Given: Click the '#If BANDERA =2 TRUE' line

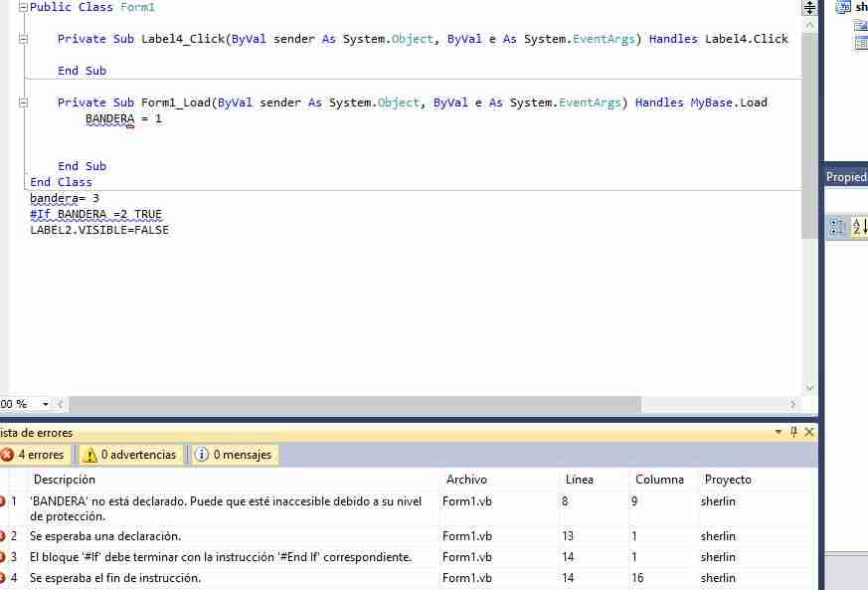Looking at the screenshot, I should [95, 214].
